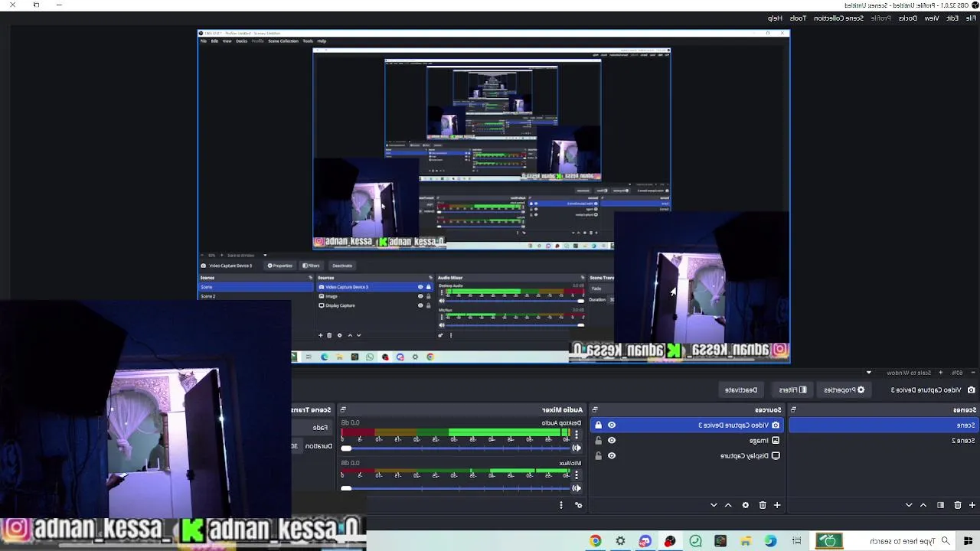Open scene filters icon in the Scenes toolbar

[x=940, y=505]
